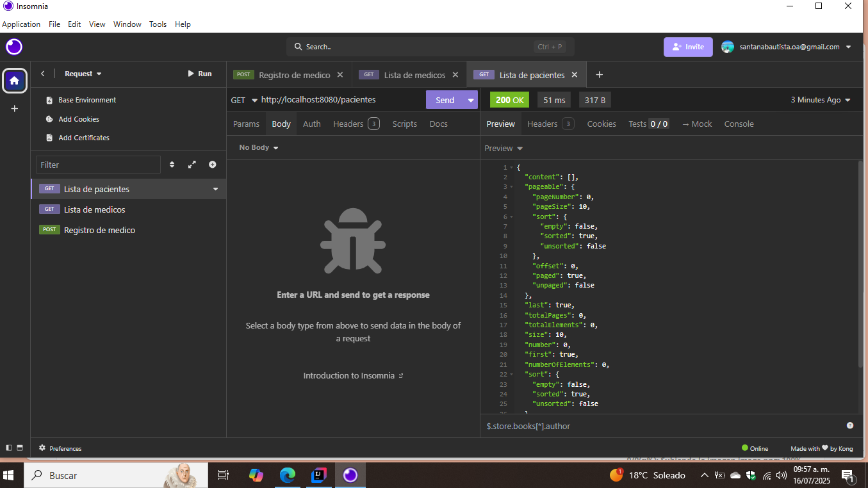Open the Tests tab
868x488 pixels.
coord(648,124)
